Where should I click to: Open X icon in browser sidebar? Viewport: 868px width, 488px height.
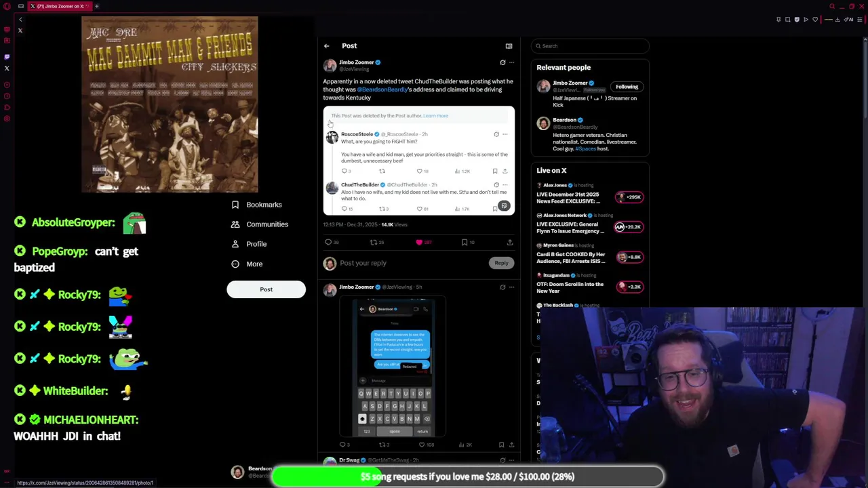pos(7,68)
